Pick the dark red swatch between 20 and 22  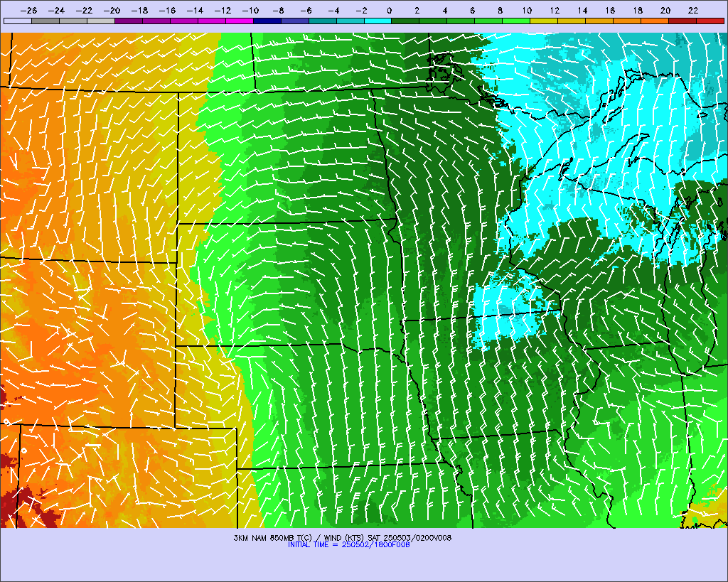pyautogui.click(x=682, y=21)
